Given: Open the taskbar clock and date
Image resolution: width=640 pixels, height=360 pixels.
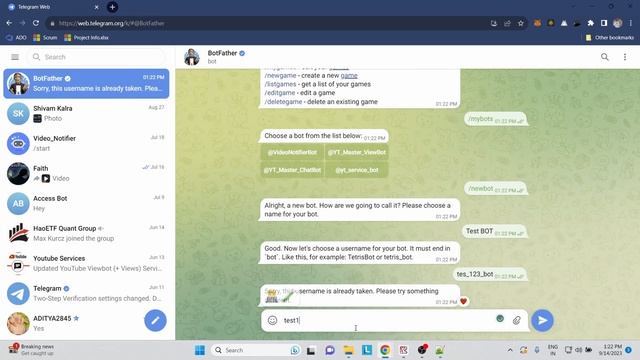Looking at the screenshot, I should tap(611, 350).
